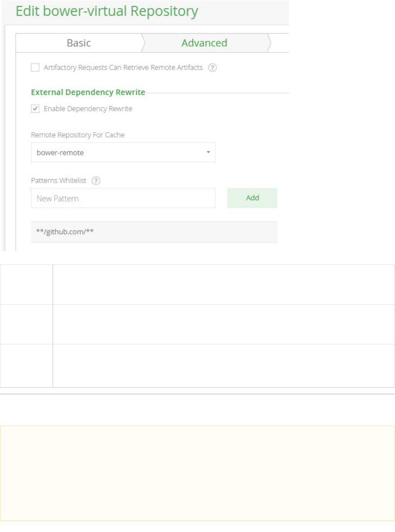Select the Advanced tab
395x532 pixels.
click(x=204, y=43)
